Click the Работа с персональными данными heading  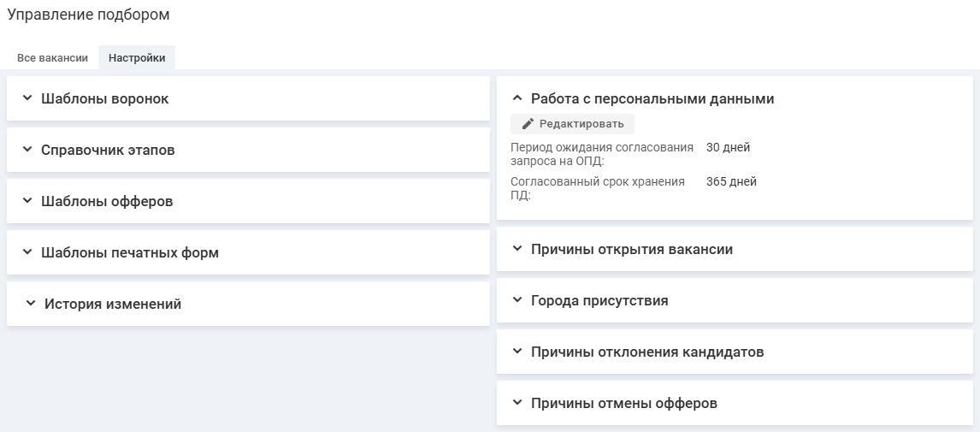pyautogui.click(x=652, y=99)
